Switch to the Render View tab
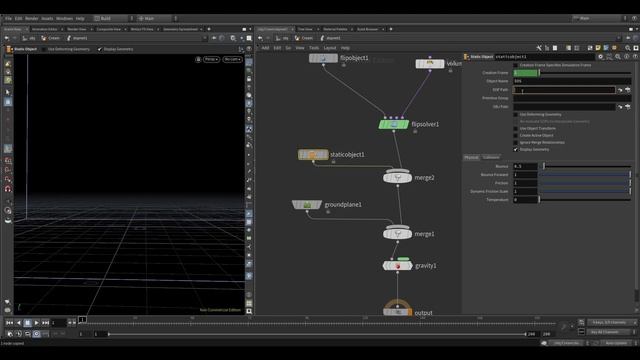This screenshot has width=640, height=360. 77,29
